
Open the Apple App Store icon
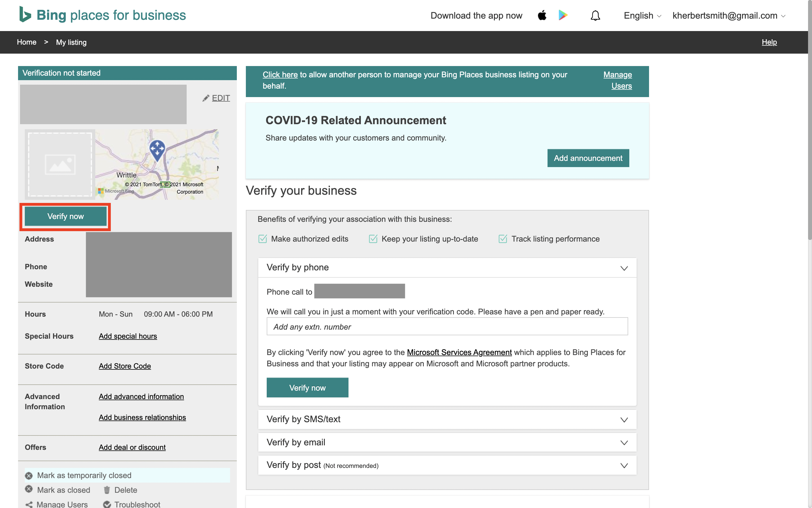click(542, 15)
